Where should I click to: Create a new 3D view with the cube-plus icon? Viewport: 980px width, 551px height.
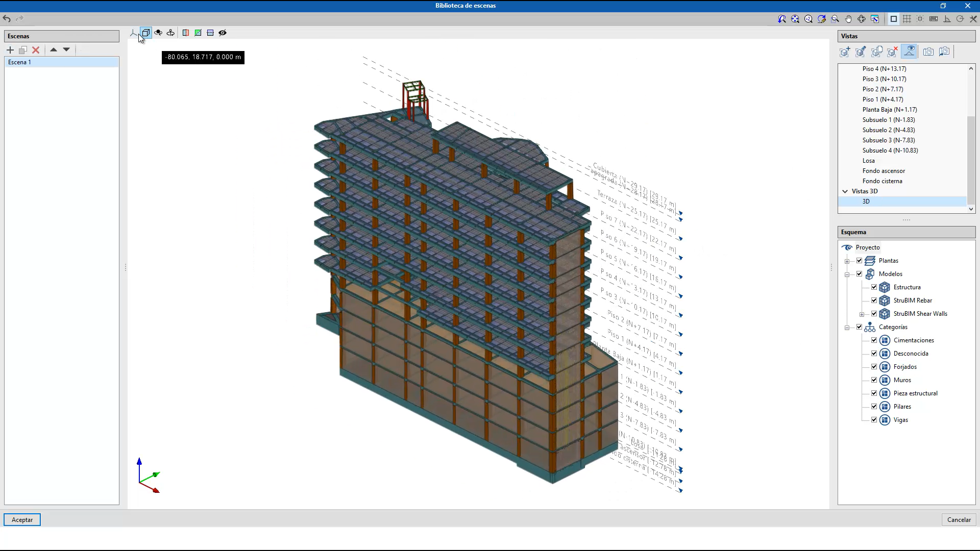tap(845, 52)
